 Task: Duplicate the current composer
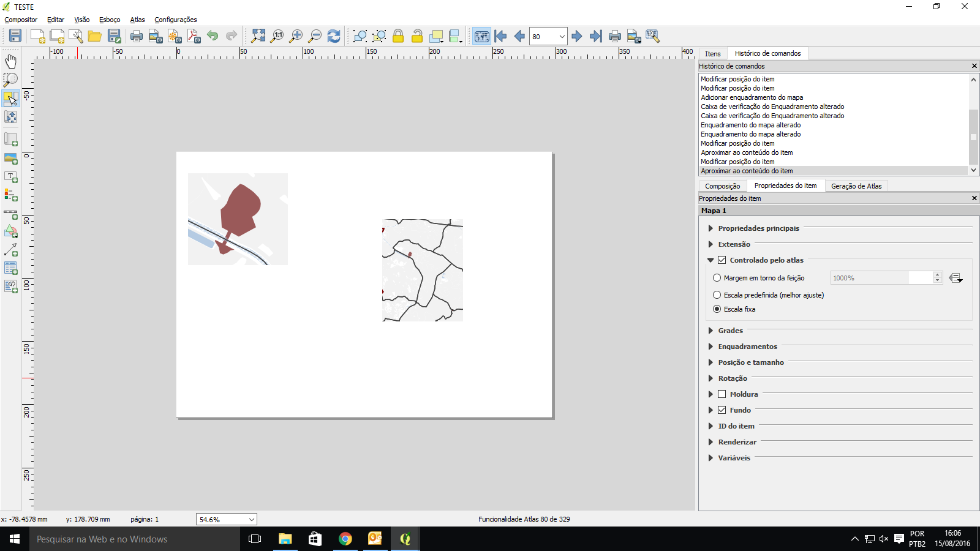58,36
